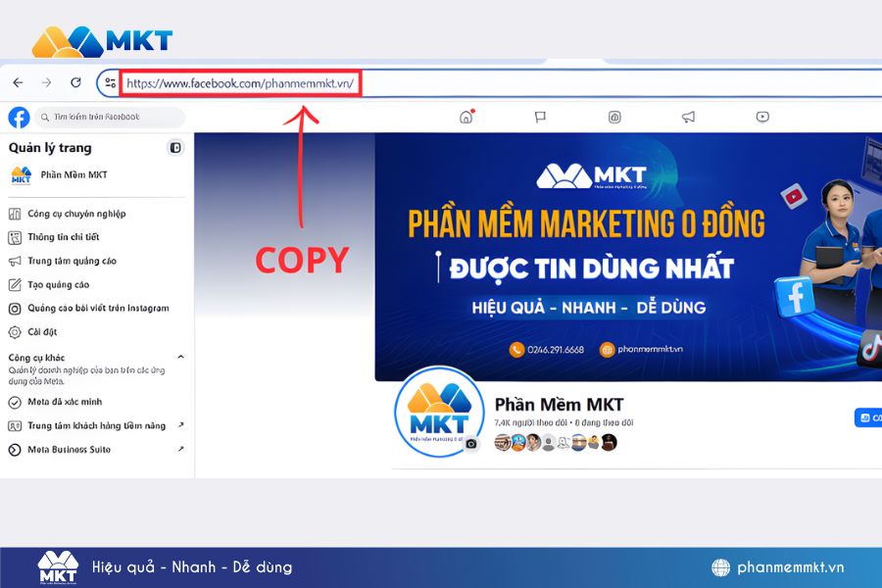Toggle the panel icon beside Quản lý trang
This screenshot has height=588, width=882.
[175, 147]
